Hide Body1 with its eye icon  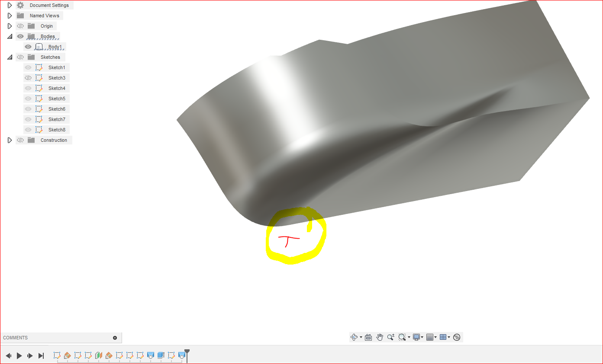[28, 46]
